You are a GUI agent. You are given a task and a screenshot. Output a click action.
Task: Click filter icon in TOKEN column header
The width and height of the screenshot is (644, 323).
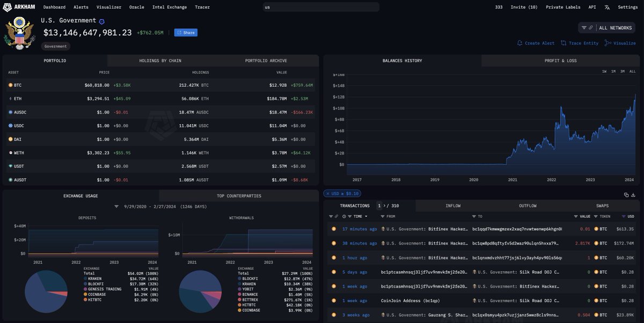click(x=596, y=216)
